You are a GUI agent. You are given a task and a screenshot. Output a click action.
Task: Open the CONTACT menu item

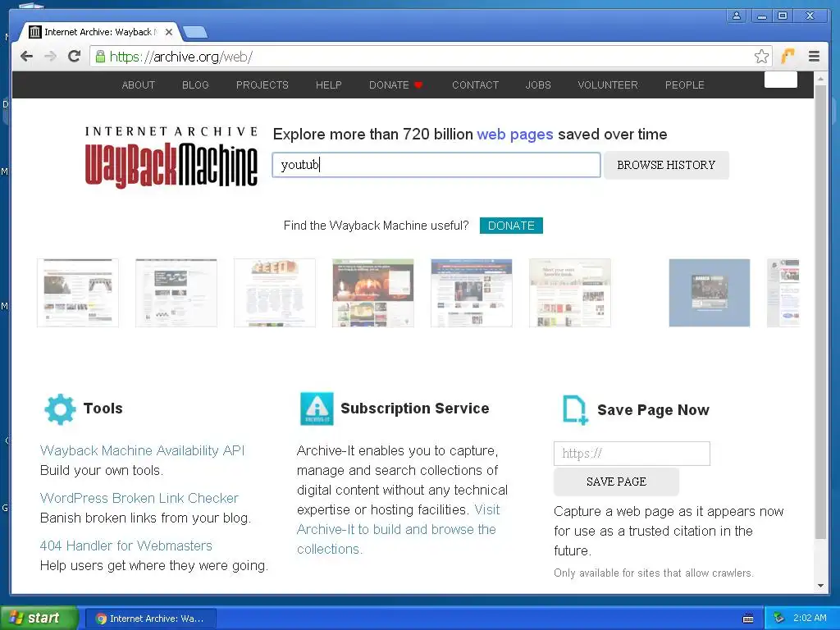coord(475,85)
